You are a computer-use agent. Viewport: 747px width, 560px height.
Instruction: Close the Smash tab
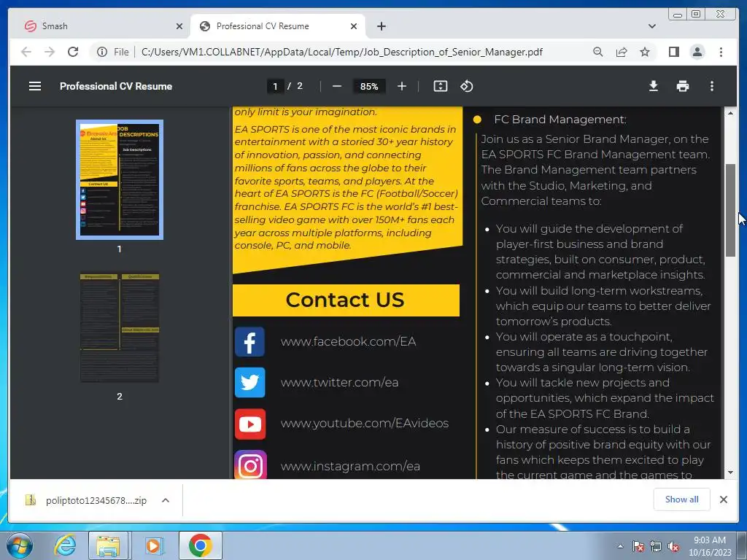(x=179, y=26)
